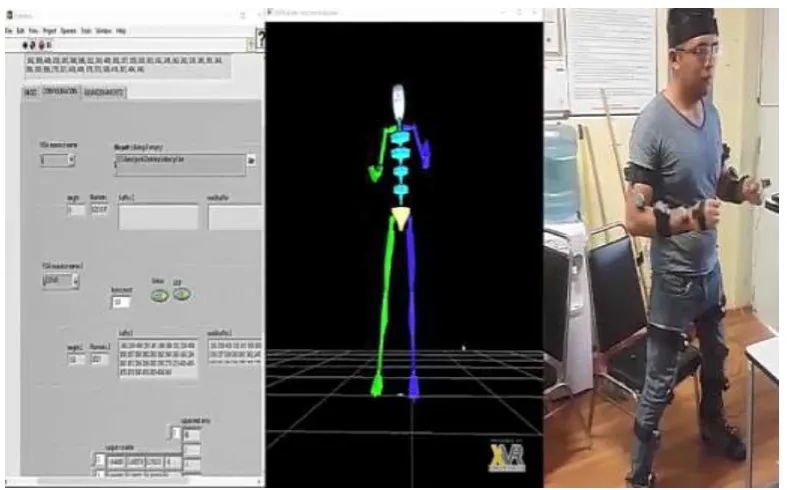Click the browse folder icon beside the file path
Screen dimensions: 787x490
[251, 160]
